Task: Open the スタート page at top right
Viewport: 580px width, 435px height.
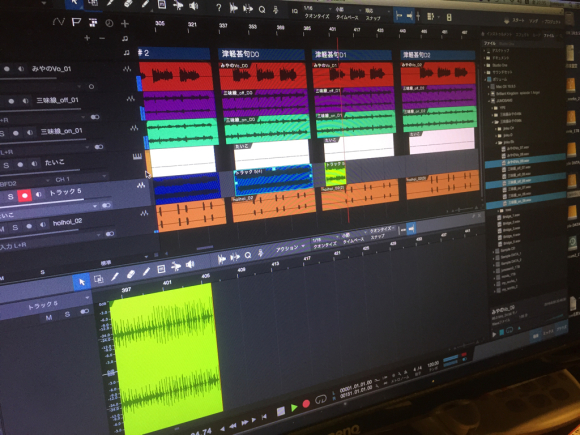Action: [519, 20]
